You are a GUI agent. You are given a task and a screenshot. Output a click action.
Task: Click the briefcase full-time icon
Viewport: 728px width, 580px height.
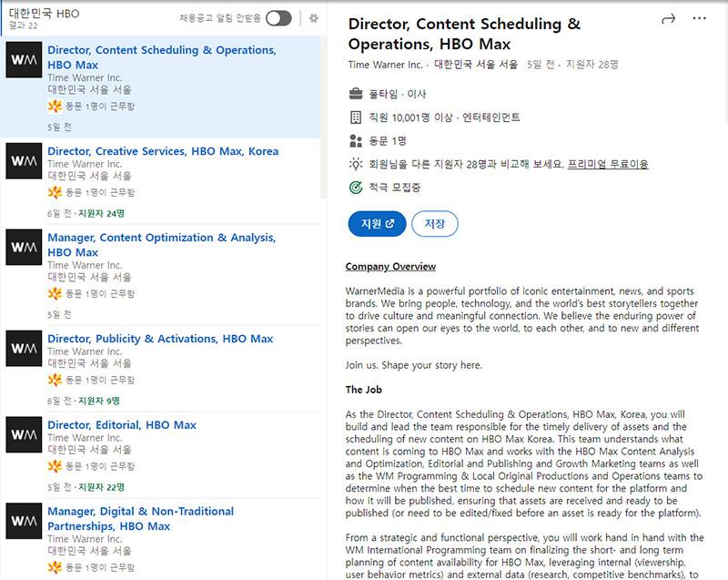356,94
